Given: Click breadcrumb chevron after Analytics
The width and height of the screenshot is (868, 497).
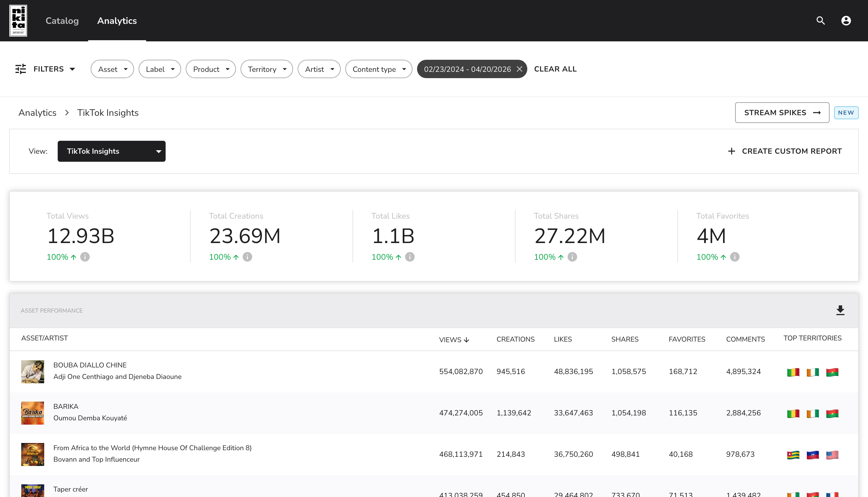Looking at the screenshot, I should point(67,113).
